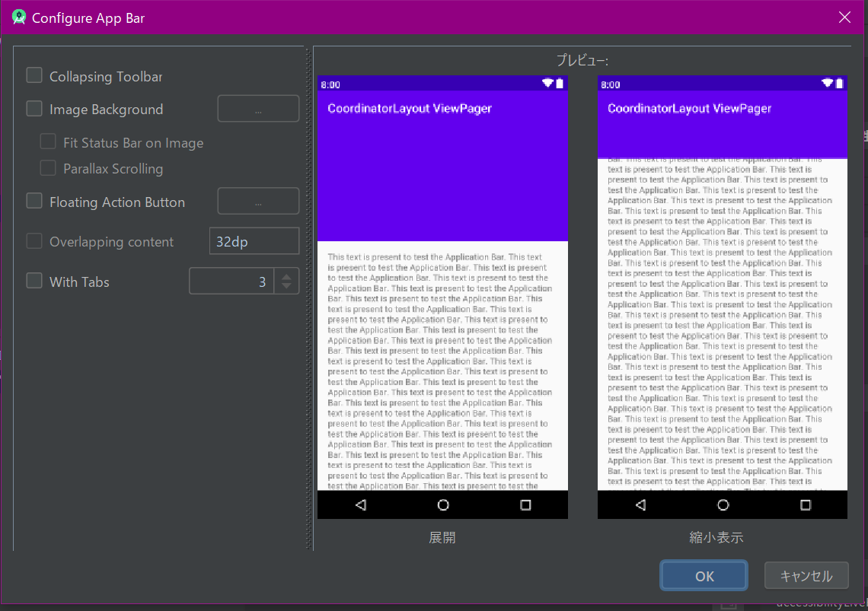868x611 pixels.
Task: Click the 8:00 clock in collapsed preview
Action: click(x=611, y=84)
